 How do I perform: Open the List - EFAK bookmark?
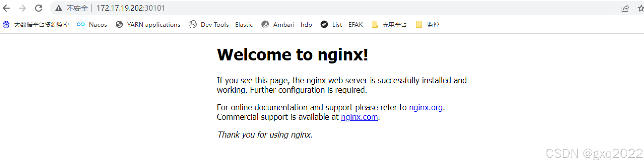pyautogui.click(x=341, y=24)
